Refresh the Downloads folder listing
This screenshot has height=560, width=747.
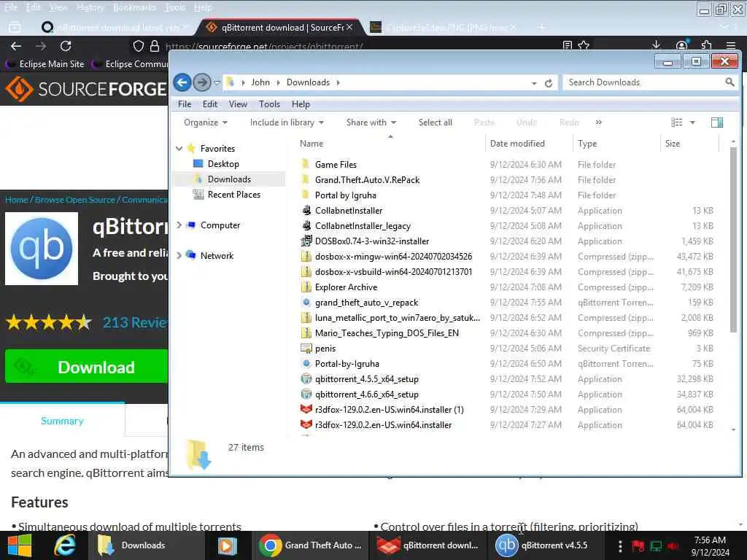[x=549, y=83]
